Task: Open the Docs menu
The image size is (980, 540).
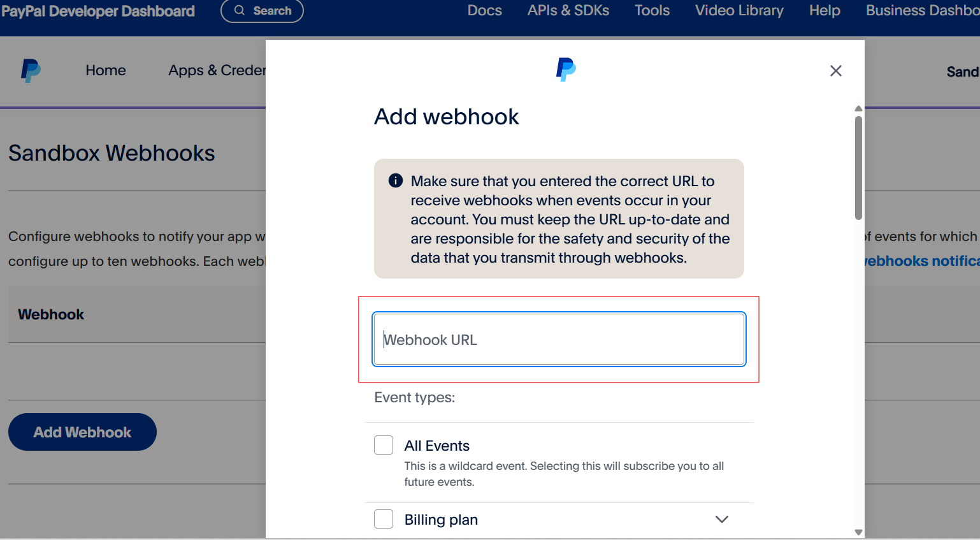Action: tap(485, 10)
